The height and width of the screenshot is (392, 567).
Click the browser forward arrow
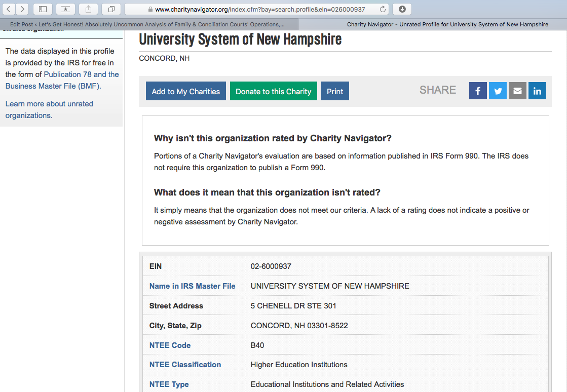[22, 9]
